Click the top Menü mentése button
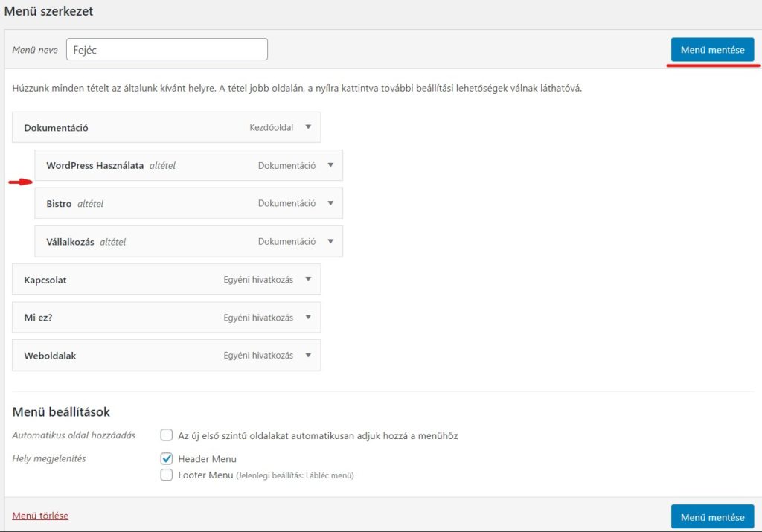This screenshot has height=532, width=762. pos(712,50)
